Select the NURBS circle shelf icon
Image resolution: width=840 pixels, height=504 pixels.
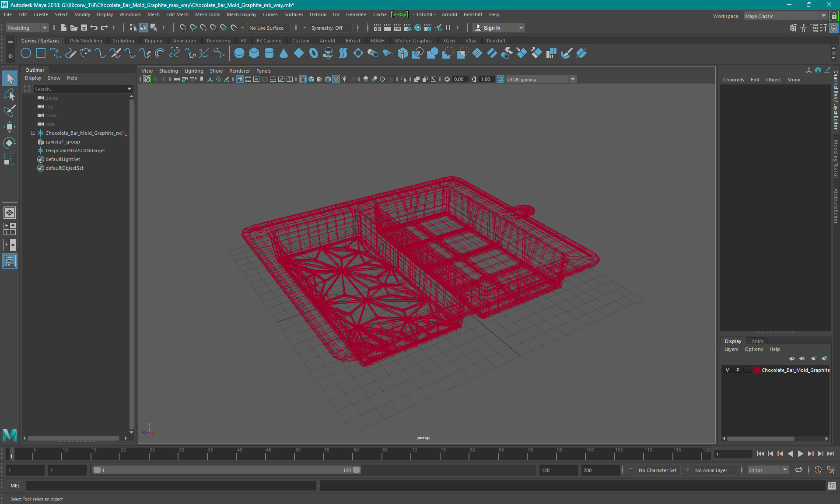tap(26, 53)
